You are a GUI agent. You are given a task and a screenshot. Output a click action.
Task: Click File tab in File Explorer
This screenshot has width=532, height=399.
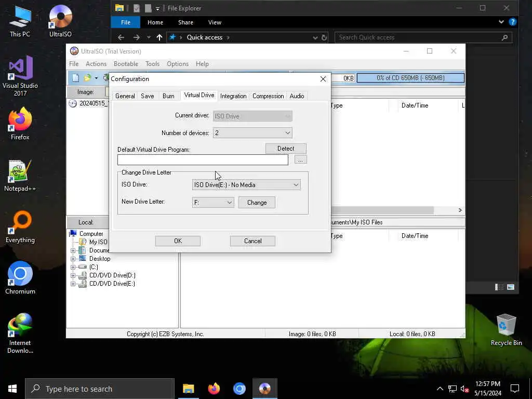coord(126,22)
